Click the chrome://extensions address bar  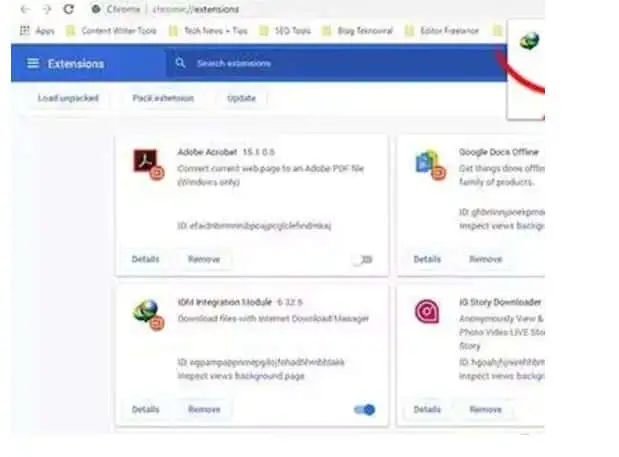click(196, 9)
